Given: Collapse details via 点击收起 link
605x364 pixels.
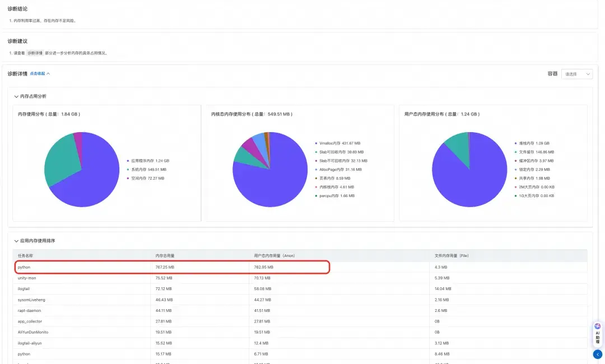Looking at the screenshot, I should [x=40, y=73].
